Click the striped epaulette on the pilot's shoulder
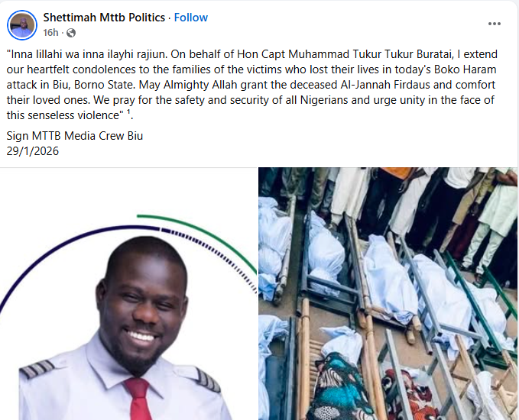The image size is (519, 420). click(37, 369)
